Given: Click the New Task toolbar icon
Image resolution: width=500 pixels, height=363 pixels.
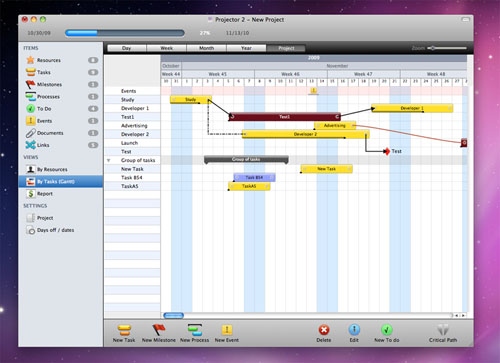Looking at the screenshot, I should (124, 330).
